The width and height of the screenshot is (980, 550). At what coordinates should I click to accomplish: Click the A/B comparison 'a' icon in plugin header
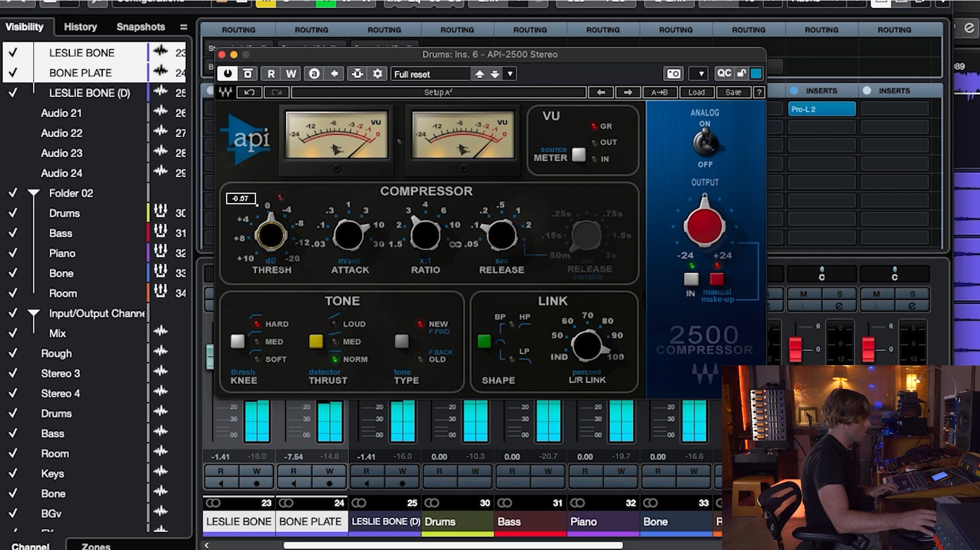[x=314, y=74]
